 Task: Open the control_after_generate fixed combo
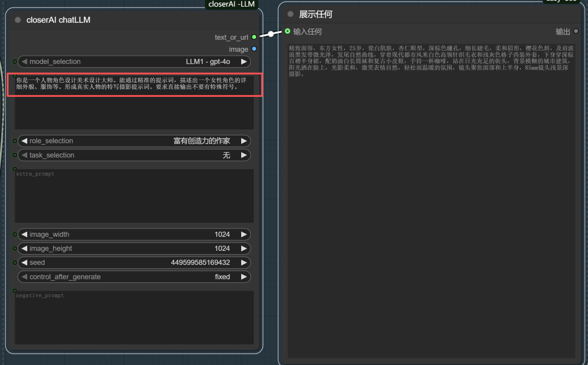134,277
